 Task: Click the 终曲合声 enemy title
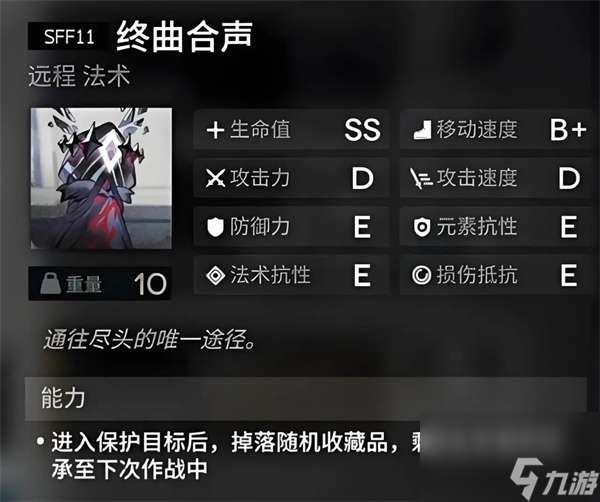(184, 37)
